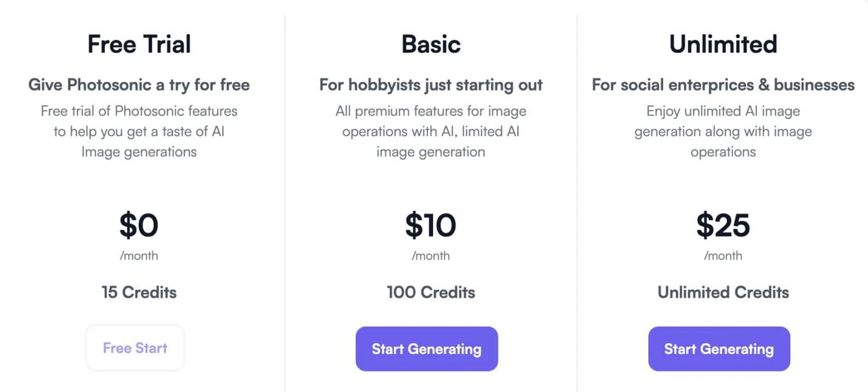Select the Unlimited plan heading
Screen dimensions: 868x392
(723, 44)
